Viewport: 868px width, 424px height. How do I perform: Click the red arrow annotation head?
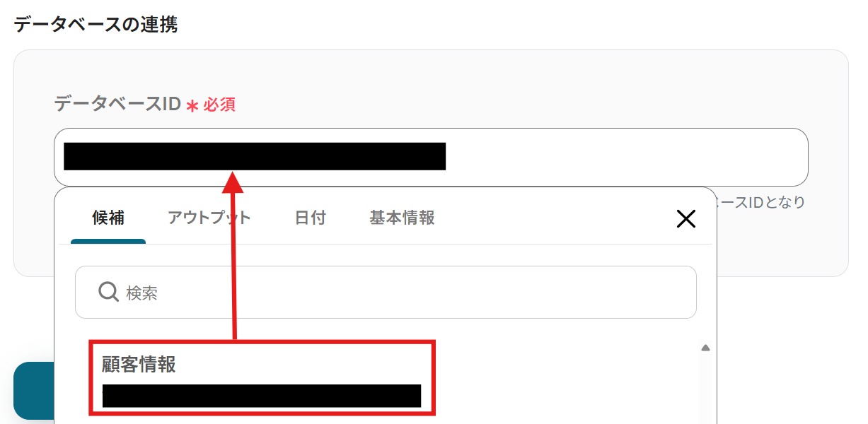pyautogui.click(x=233, y=181)
